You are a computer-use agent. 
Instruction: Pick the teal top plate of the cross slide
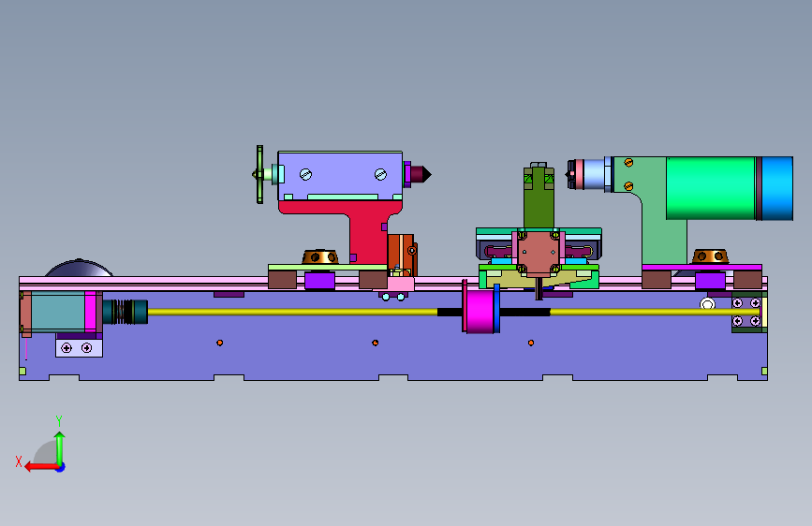point(539,231)
